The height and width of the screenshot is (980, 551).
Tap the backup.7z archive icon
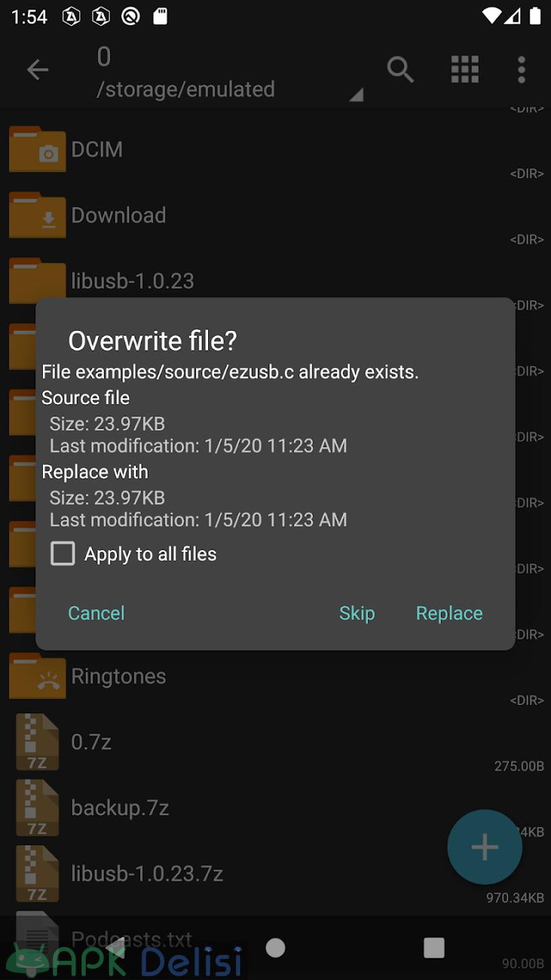pos(37,808)
